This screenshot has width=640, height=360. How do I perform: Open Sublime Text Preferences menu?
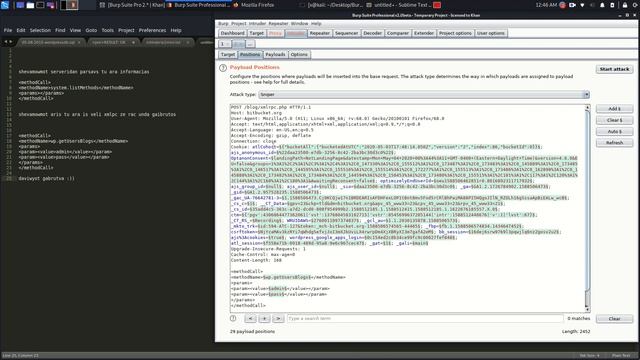point(152,30)
